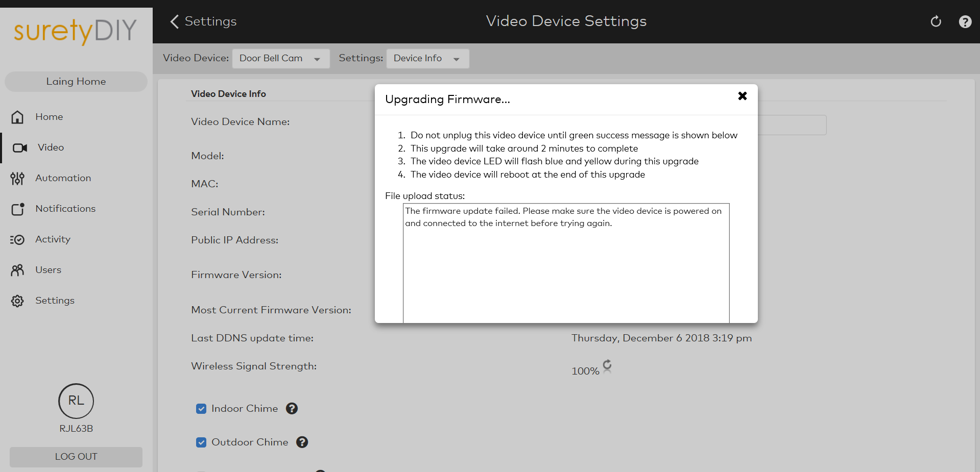Click the file upload status text box
The width and height of the screenshot is (980, 472).
click(566, 263)
